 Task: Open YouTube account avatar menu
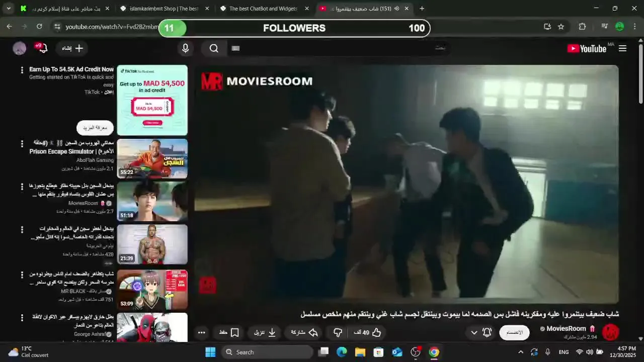[19, 48]
